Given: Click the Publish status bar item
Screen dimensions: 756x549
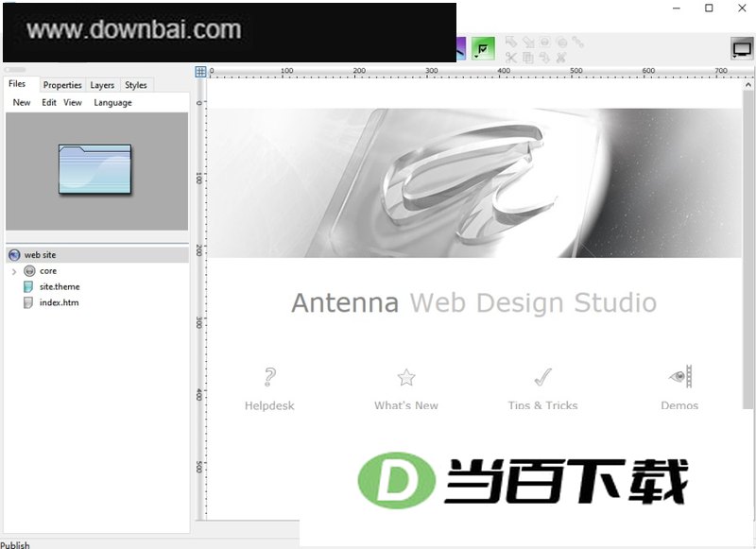Looking at the screenshot, I should pyautogui.click(x=15, y=544).
